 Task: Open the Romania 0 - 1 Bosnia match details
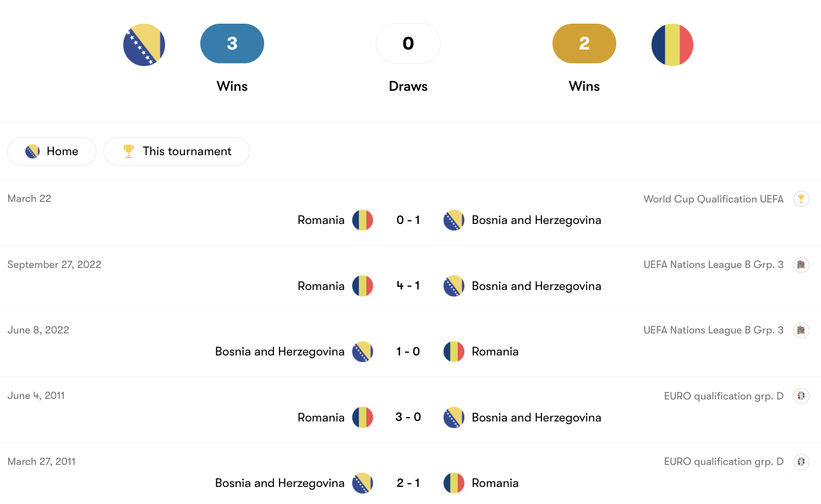pos(408,220)
